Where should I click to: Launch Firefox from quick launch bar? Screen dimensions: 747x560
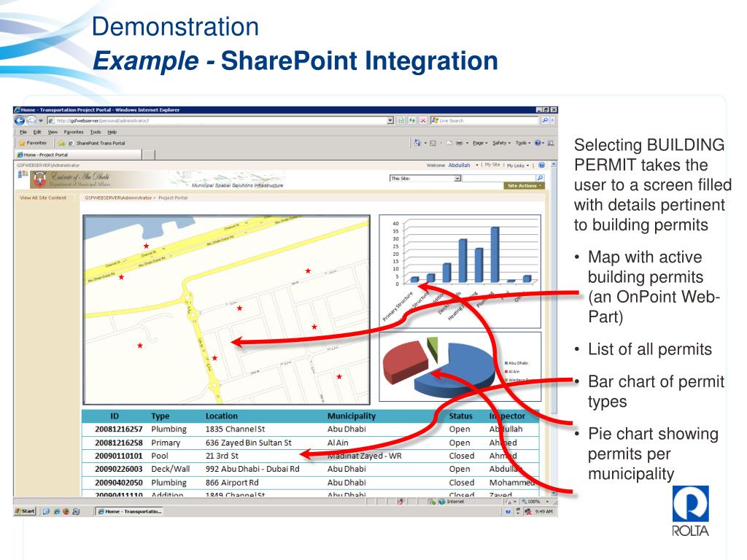(x=66, y=511)
